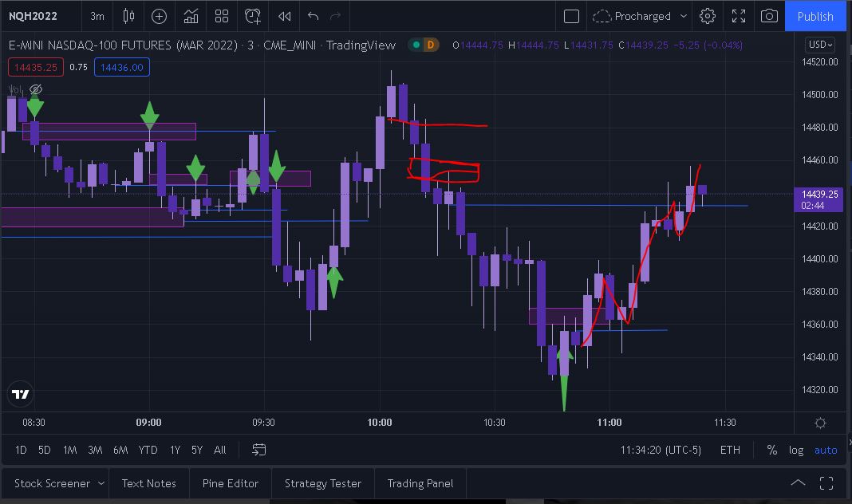
Task: Click the blue Publish button
Action: [x=815, y=16]
